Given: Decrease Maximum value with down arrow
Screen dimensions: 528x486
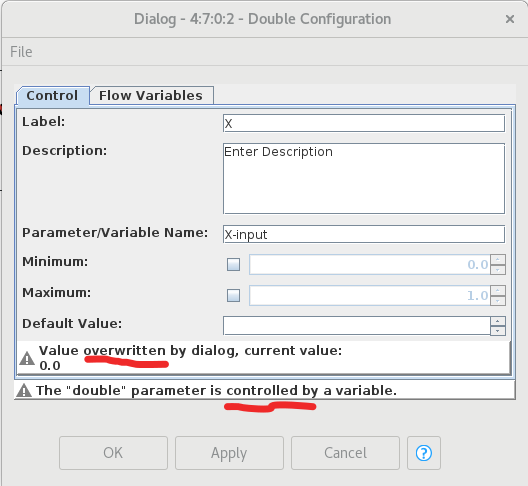Looking at the screenshot, I should [x=498, y=300].
